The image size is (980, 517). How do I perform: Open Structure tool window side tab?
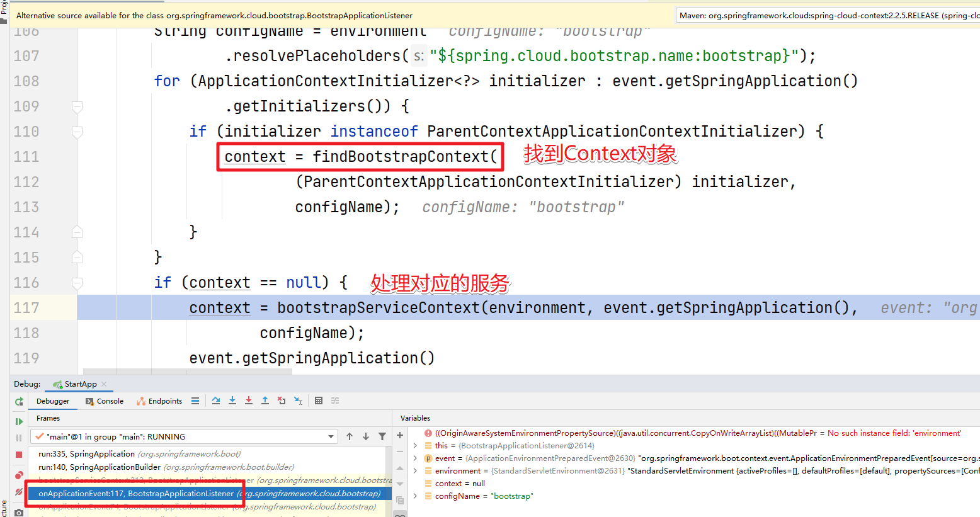click(x=4, y=509)
